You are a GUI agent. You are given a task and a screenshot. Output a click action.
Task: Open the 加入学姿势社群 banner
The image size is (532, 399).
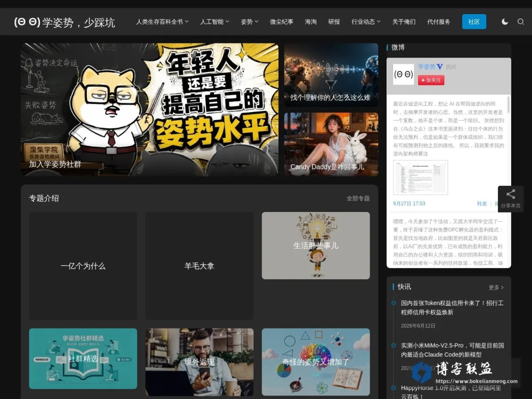149,110
